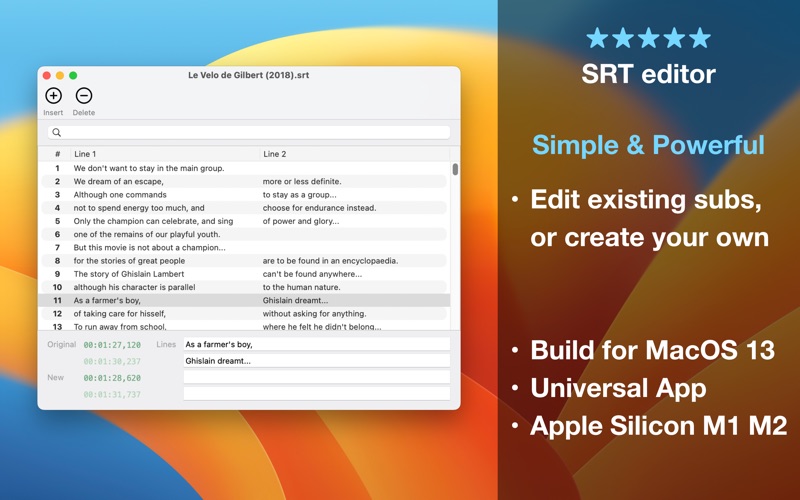Select row 'although his character is parallel'
This screenshot has height=500, width=800.
[x=244, y=288]
